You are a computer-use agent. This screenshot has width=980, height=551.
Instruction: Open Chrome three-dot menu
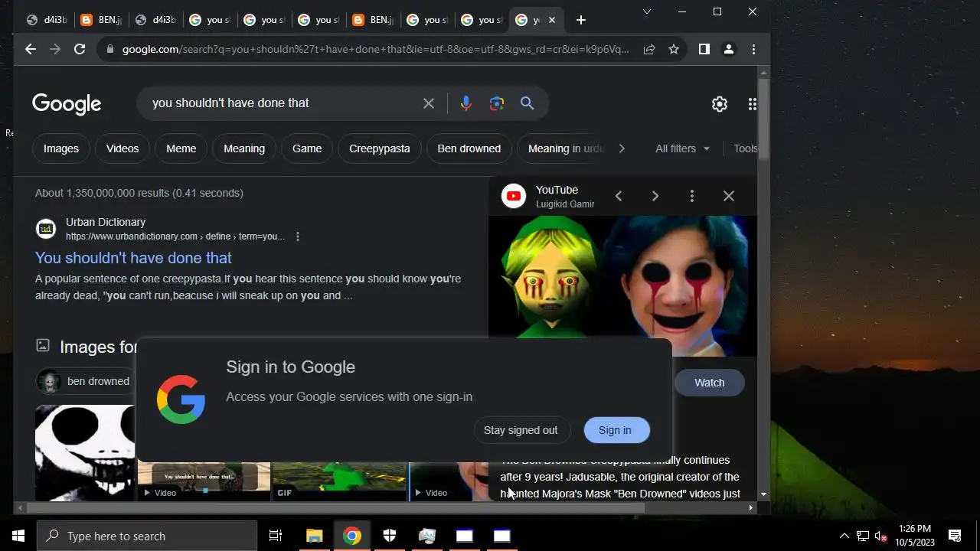(753, 49)
